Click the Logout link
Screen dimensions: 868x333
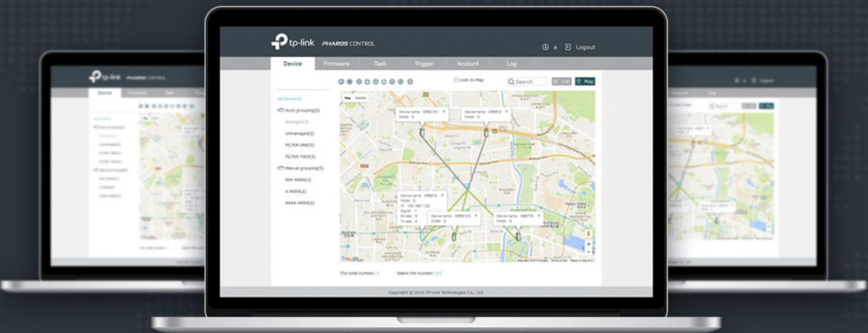coord(585,47)
